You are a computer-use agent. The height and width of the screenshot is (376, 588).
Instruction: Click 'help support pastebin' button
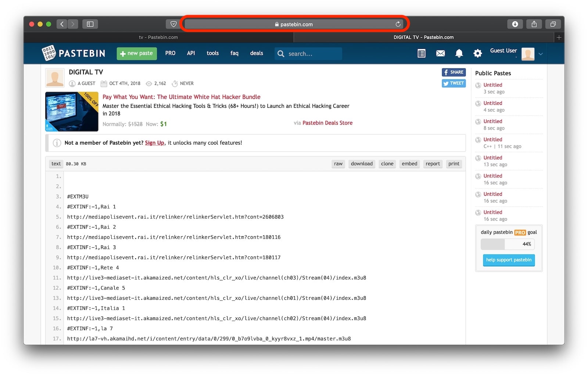coord(509,260)
